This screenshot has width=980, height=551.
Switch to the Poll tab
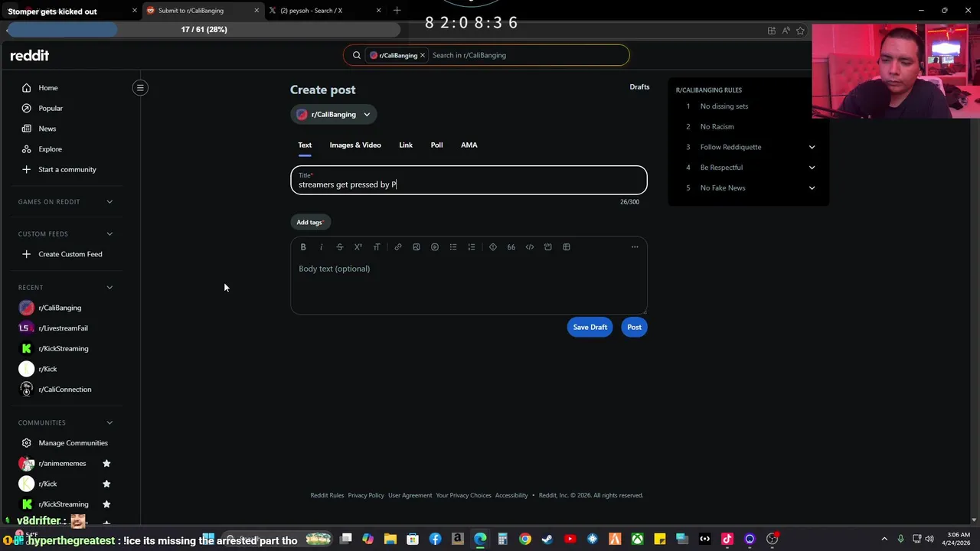click(x=436, y=145)
